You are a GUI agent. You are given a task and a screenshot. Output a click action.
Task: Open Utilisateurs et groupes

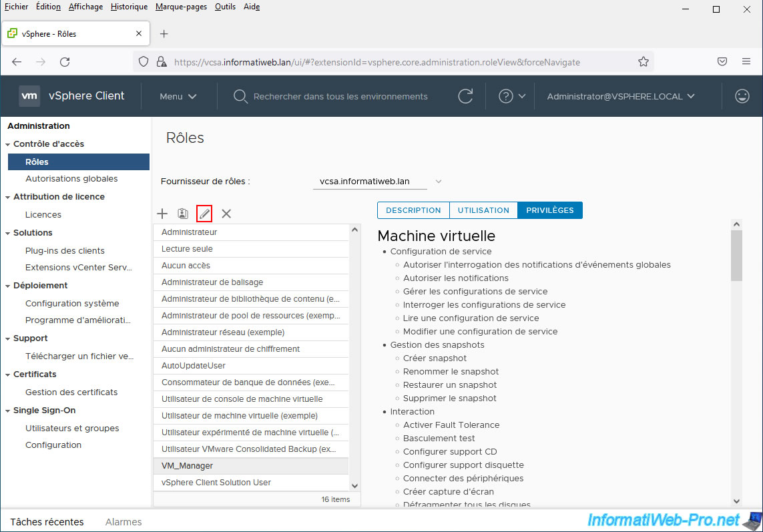pos(72,429)
